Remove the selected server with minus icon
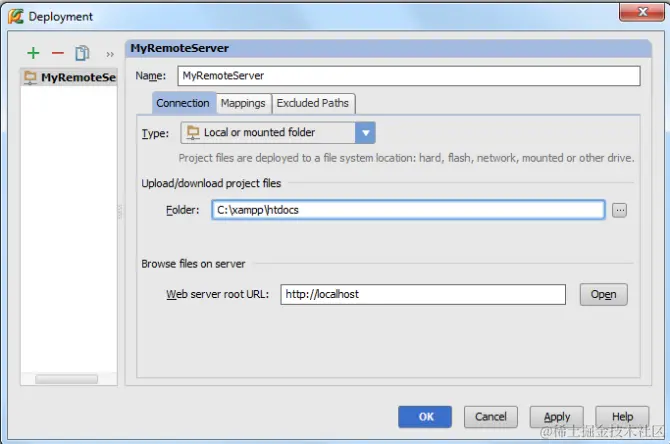670x444 pixels. pyautogui.click(x=58, y=53)
